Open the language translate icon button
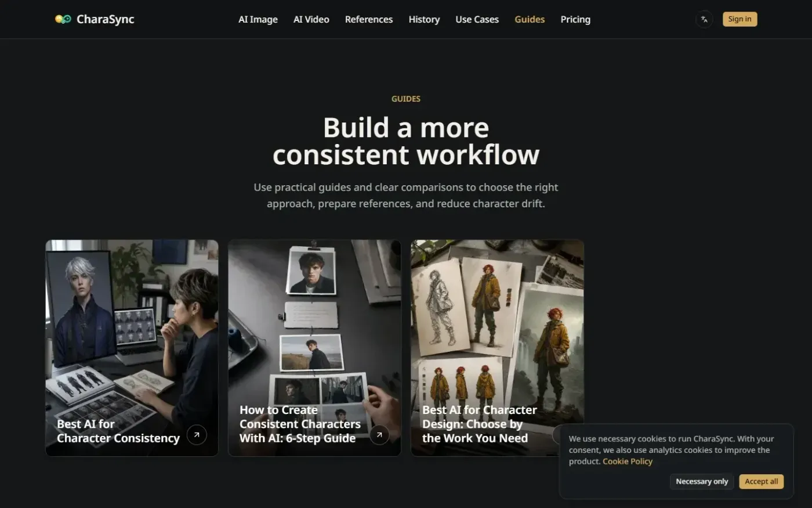The height and width of the screenshot is (508, 812). click(704, 19)
